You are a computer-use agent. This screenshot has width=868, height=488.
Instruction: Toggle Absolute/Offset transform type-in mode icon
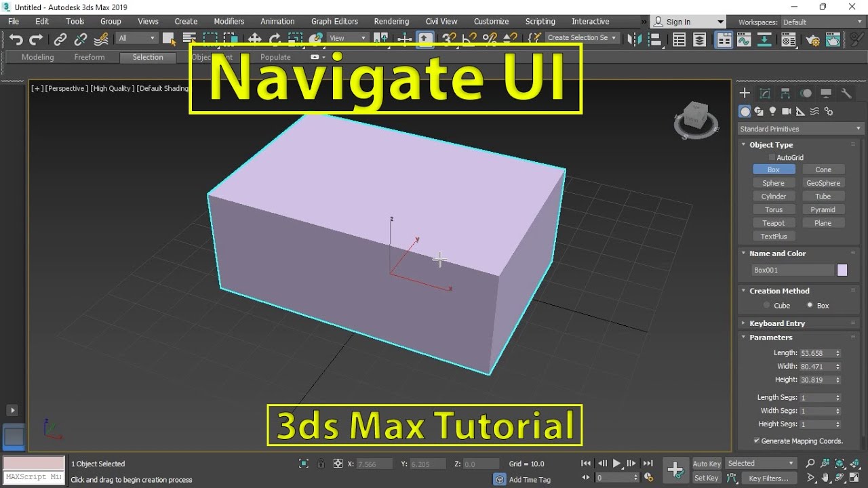click(x=338, y=464)
